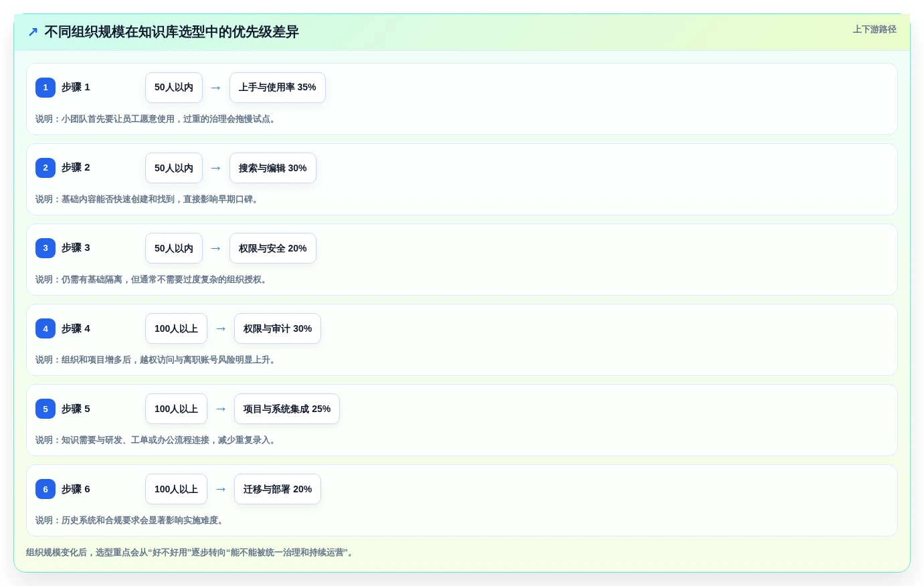
Task: Click the 项目与系统集成 25% chip
Action: click(x=287, y=409)
